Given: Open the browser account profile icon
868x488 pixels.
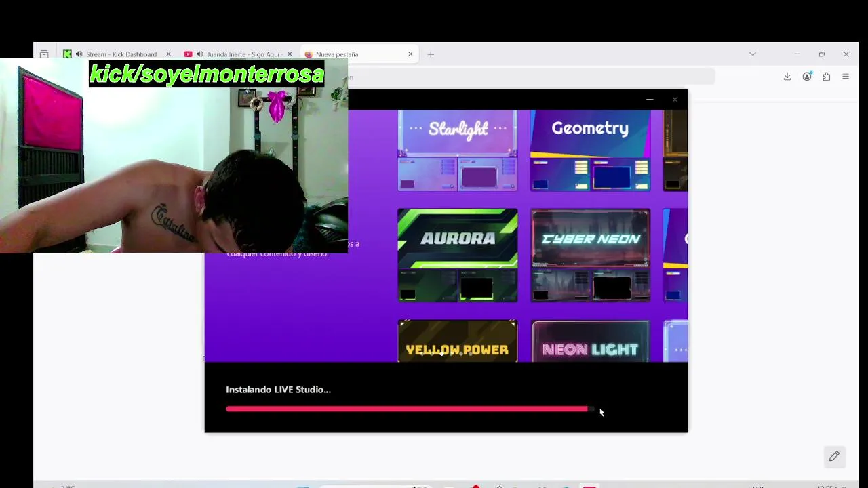Looking at the screenshot, I should (x=807, y=77).
